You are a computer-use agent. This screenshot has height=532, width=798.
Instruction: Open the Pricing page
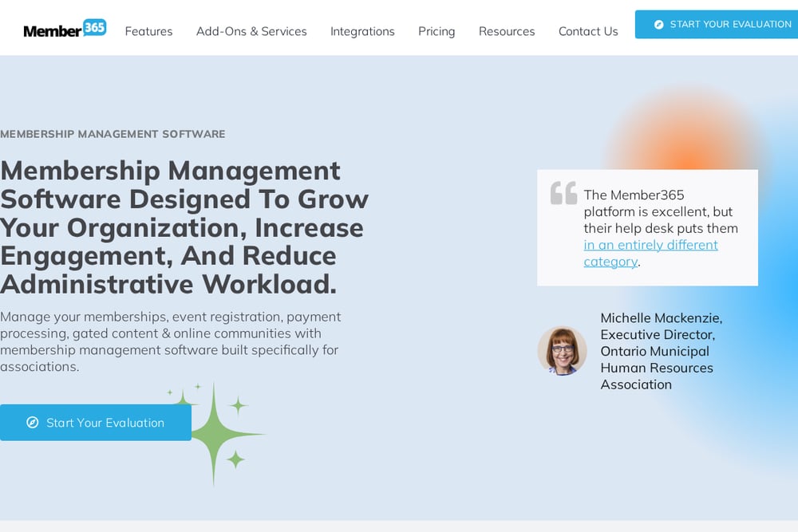click(437, 32)
